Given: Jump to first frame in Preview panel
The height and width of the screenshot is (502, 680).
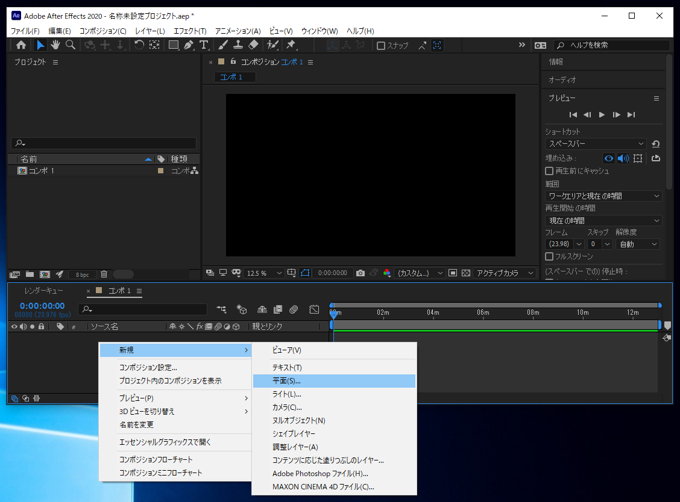Looking at the screenshot, I should pos(573,115).
